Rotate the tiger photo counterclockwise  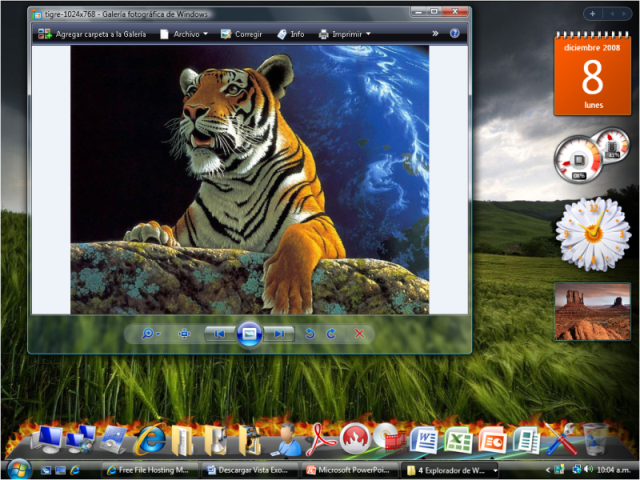(x=309, y=333)
